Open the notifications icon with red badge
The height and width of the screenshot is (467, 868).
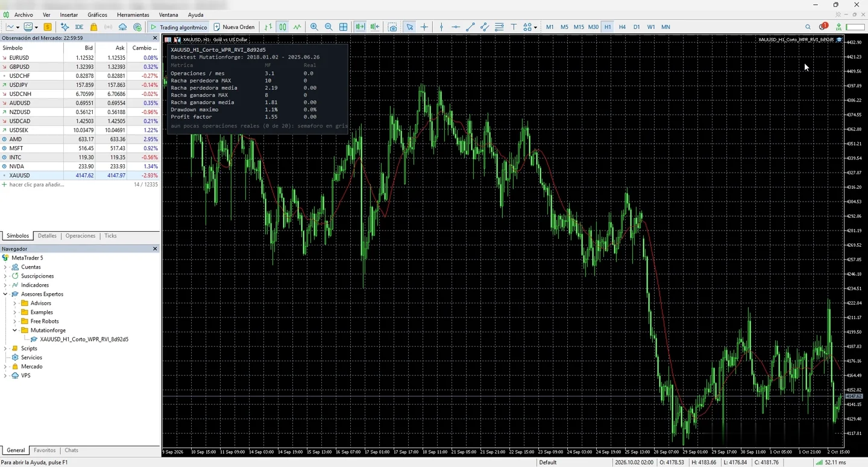(x=823, y=27)
